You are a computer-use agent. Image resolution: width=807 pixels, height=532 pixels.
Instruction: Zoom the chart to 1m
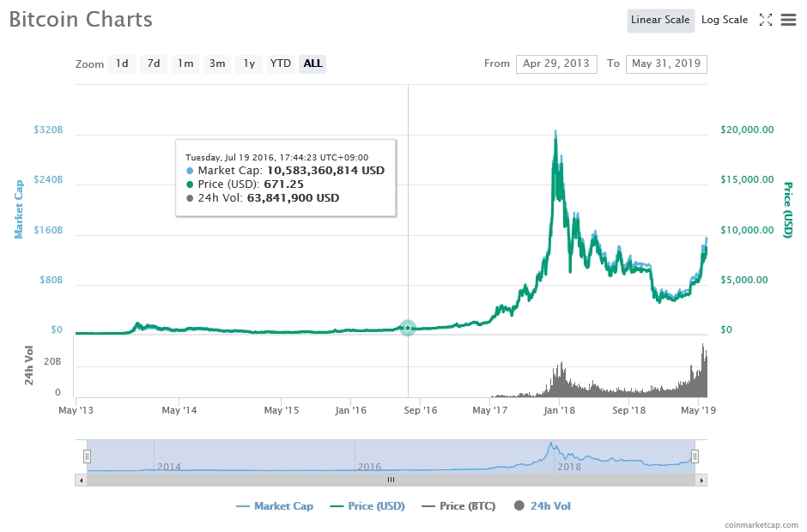(185, 63)
